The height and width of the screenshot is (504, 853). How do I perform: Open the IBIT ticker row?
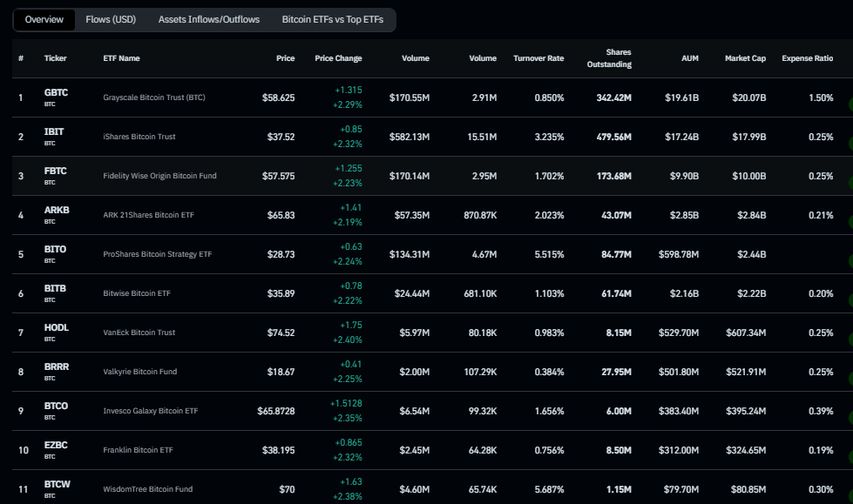point(54,131)
